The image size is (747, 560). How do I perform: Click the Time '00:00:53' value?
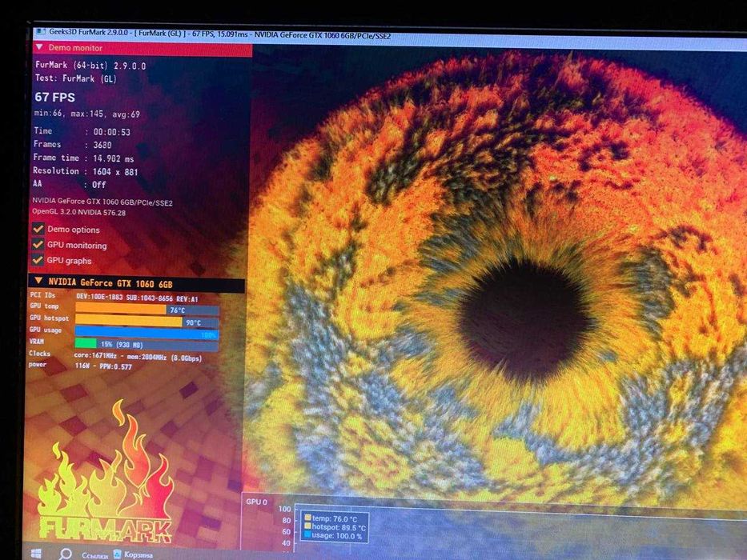[x=111, y=132]
